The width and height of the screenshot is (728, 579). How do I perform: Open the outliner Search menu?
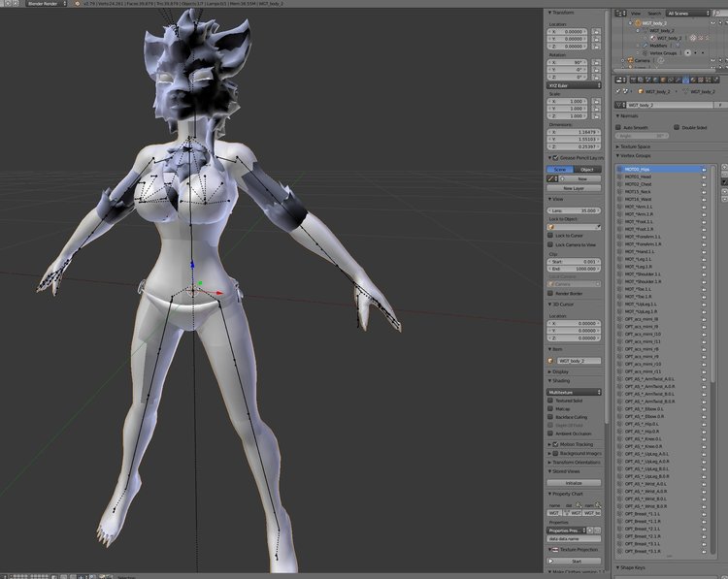[x=654, y=14]
